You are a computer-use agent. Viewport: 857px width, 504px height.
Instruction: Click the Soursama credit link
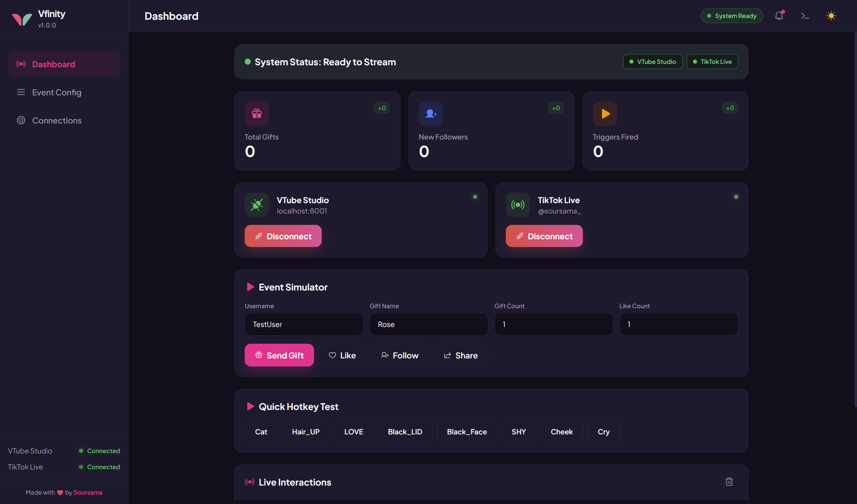click(x=88, y=492)
